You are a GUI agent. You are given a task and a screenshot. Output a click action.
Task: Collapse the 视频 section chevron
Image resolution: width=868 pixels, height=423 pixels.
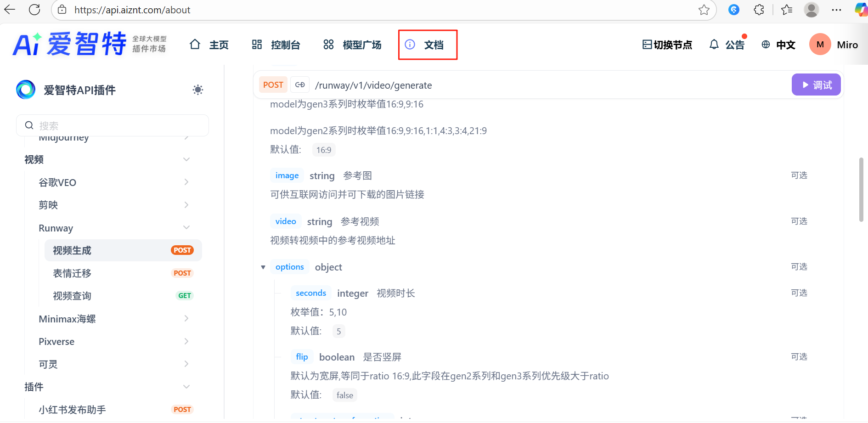186,159
